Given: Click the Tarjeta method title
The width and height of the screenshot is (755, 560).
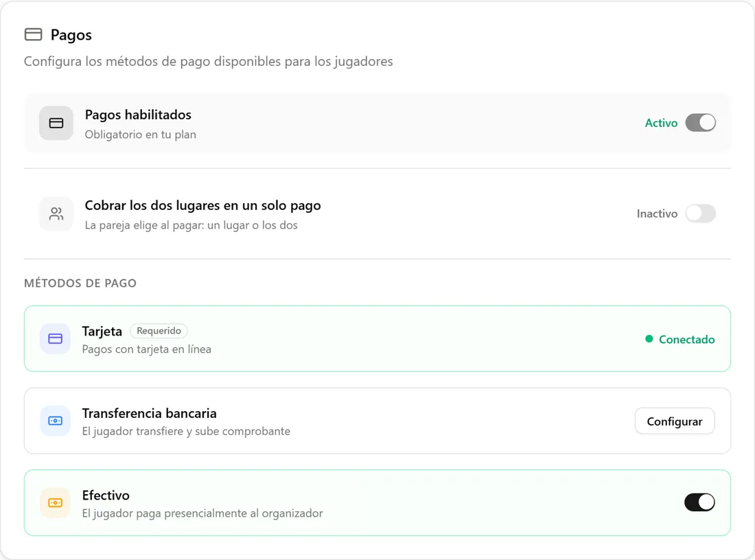Looking at the screenshot, I should pyautogui.click(x=102, y=331).
